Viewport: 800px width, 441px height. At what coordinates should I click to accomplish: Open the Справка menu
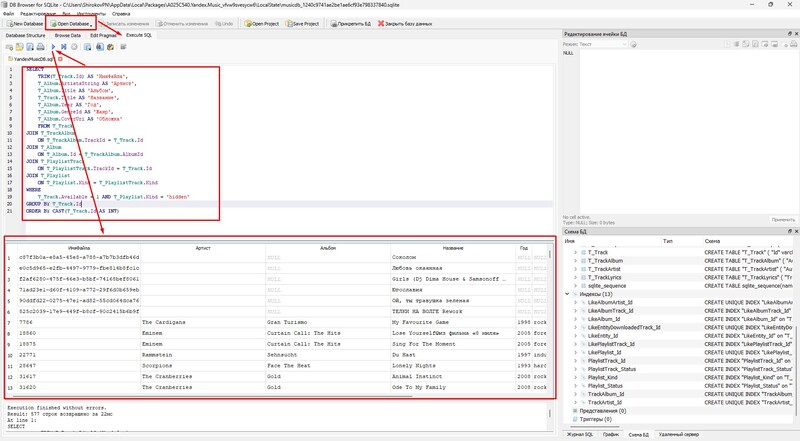click(x=120, y=13)
